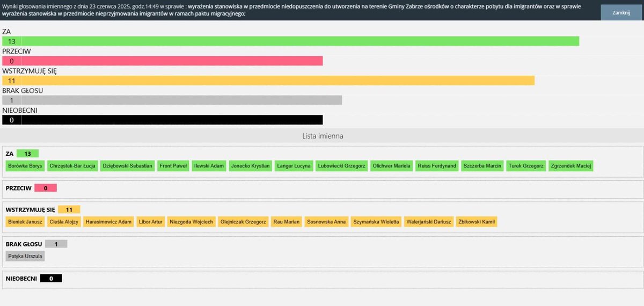Viewport: 644px width, 306px height.
Task: Click the Lista imienna header
Action: (322, 136)
